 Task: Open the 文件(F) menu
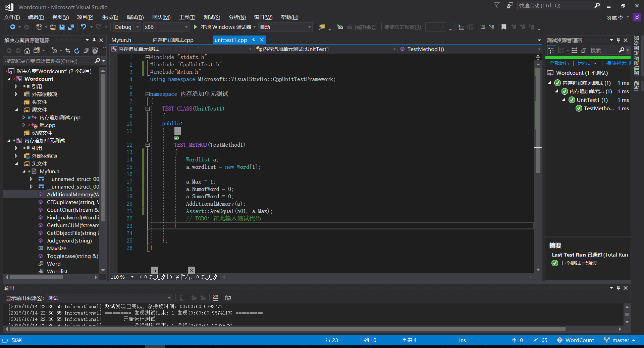12,17
